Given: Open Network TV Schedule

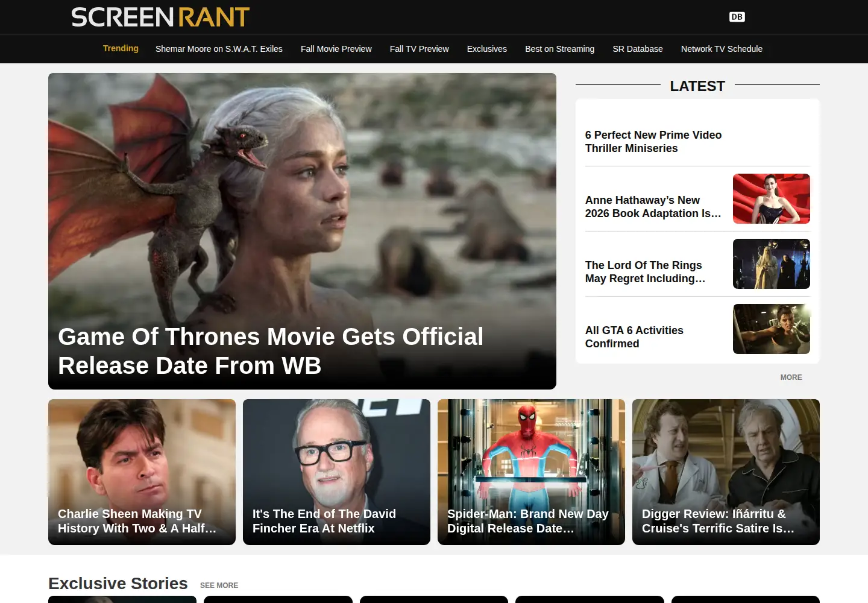Looking at the screenshot, I should [722, 49].
